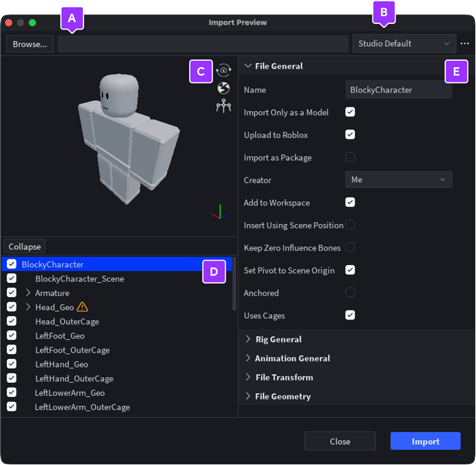The image size is (476, 465).
Task: Select Head_OuterCage in the tree
Action: (67, 321)
